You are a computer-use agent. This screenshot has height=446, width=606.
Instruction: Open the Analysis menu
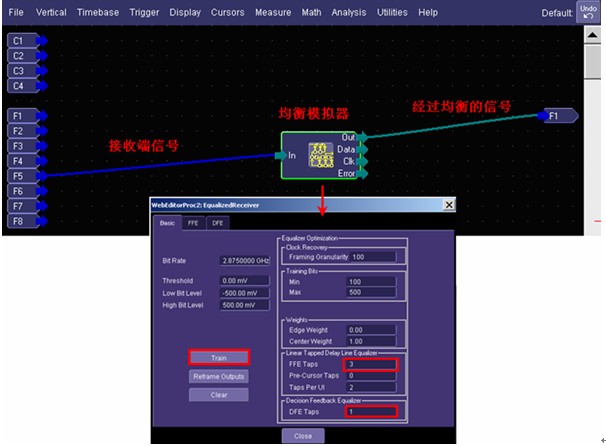click(348, 13)
